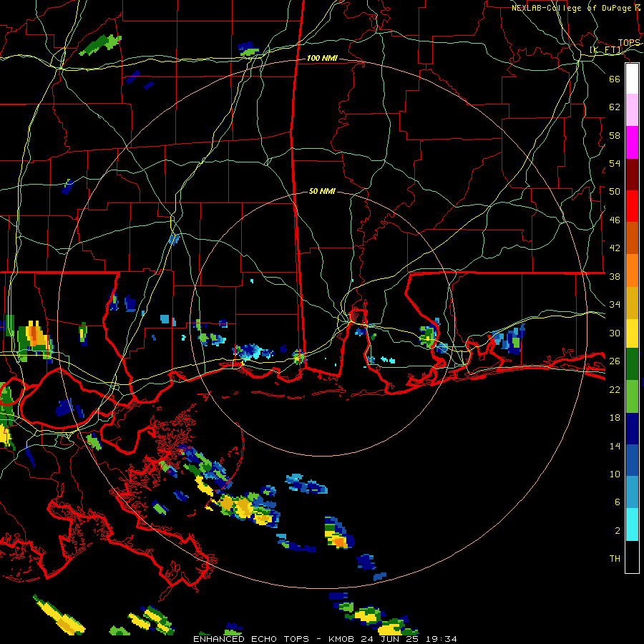
Task: Click the black TH legend swatch
Action: [x=632, y=557]
